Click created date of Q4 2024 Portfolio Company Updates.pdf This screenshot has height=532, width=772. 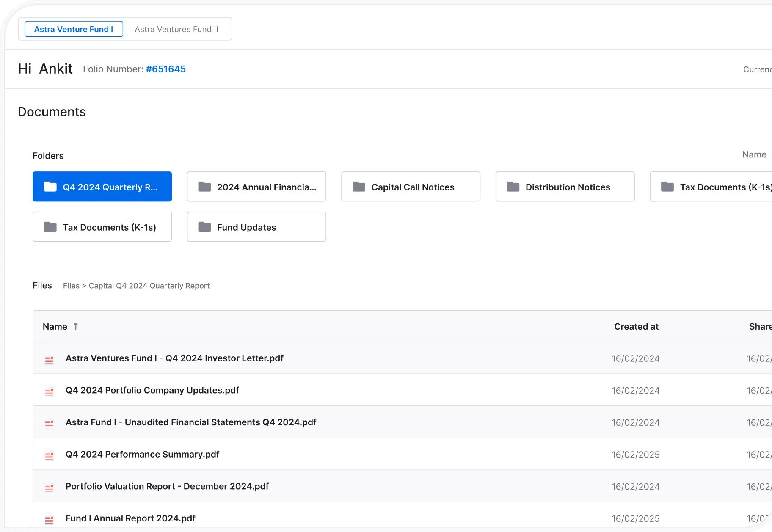pyautogui.click(x=635, y=391)
